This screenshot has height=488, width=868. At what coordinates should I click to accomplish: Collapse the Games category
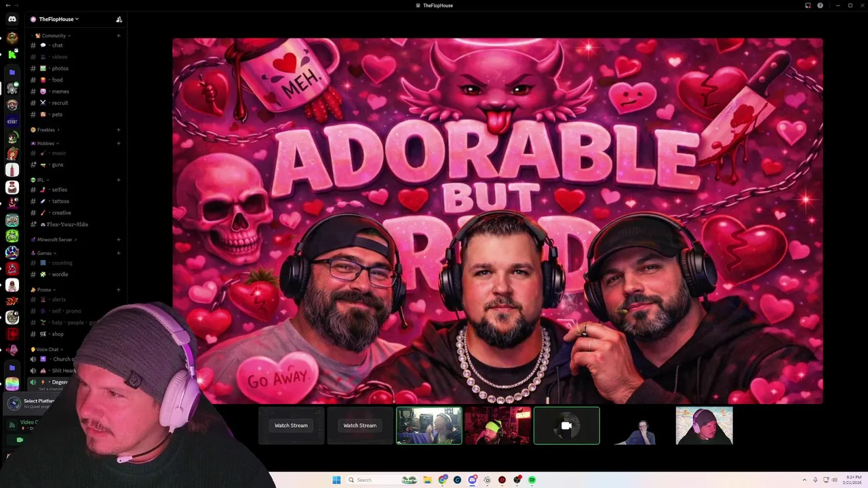45,253
